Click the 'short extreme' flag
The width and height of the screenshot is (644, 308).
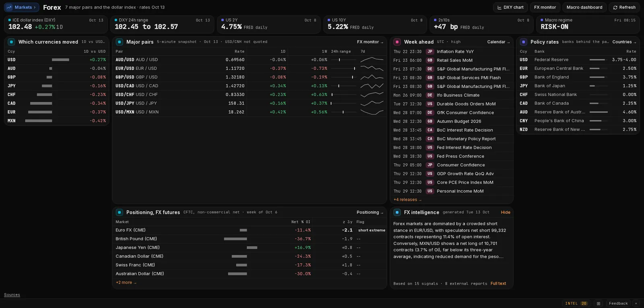372,230
